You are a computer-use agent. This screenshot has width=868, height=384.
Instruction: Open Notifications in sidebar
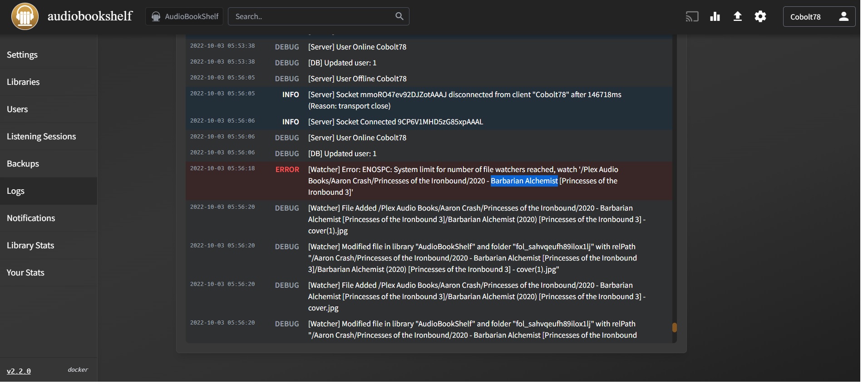pos(48,218)
